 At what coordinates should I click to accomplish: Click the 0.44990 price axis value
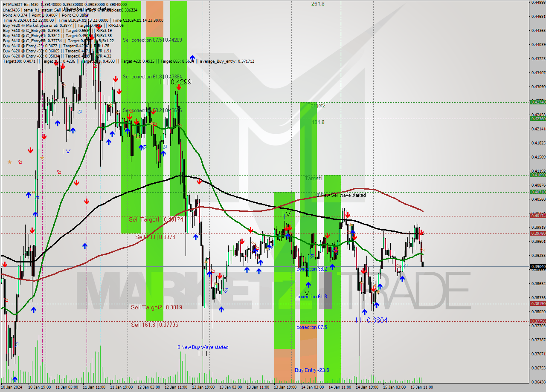(x=538, y=2)
